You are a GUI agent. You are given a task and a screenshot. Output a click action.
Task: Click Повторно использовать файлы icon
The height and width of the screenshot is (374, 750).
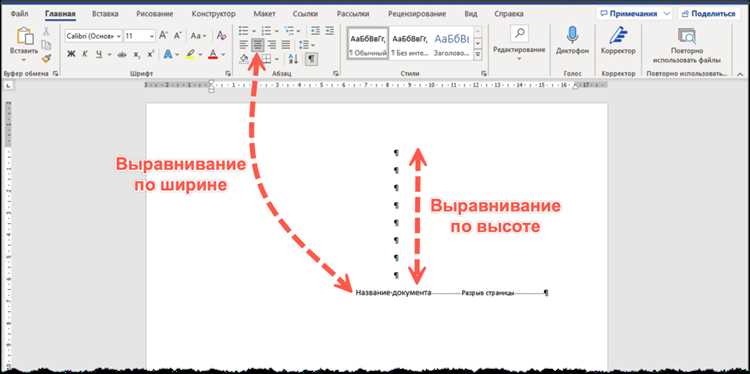(687, 35)
